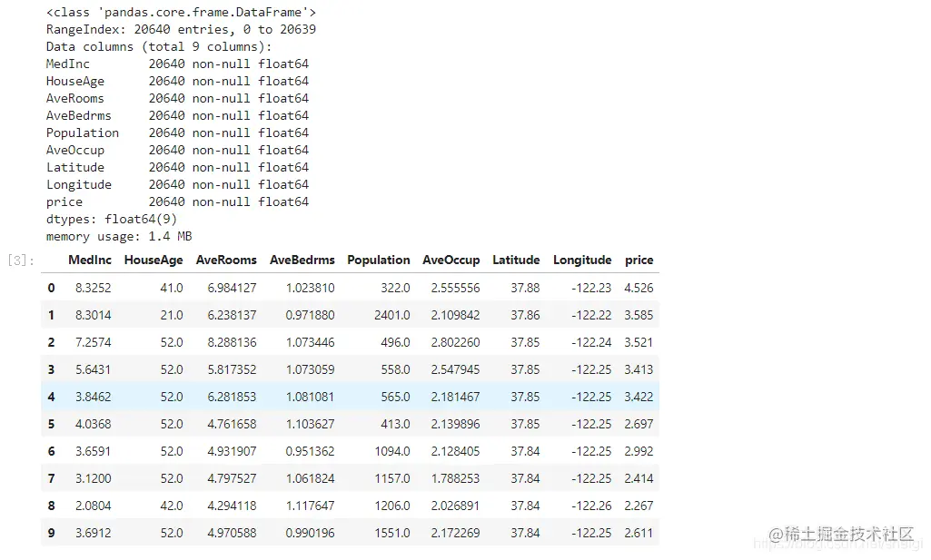Screen dimensions: 931x560
Task: Click the HouseAge table column header
Action: [154, 260]
